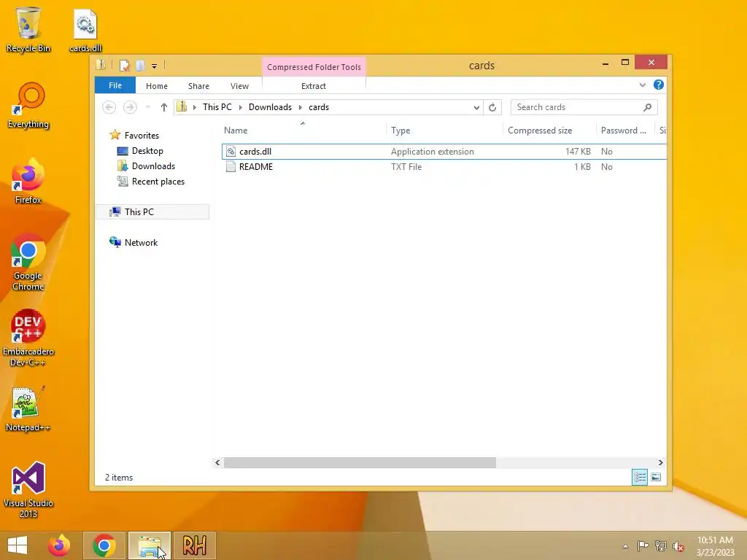Click the cards breadcrumb in the address bar
Viewport: 747px width, 560px height.
[x=319, y=107]
